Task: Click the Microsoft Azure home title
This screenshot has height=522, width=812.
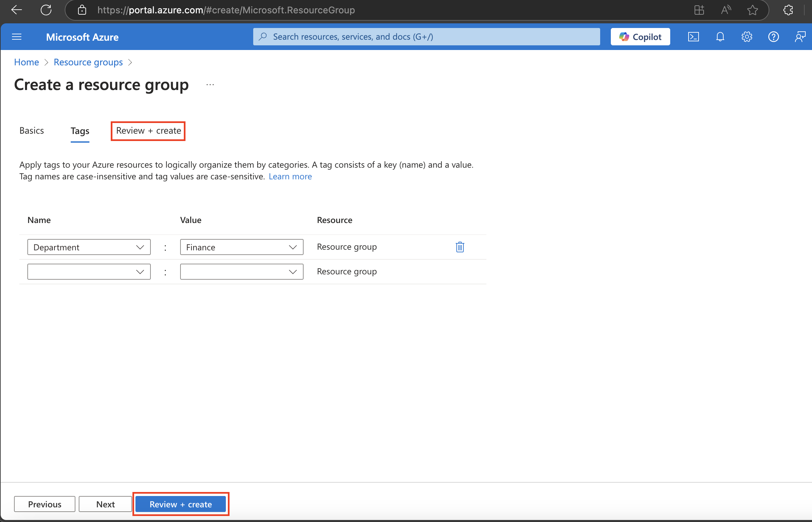Action: 82,37
